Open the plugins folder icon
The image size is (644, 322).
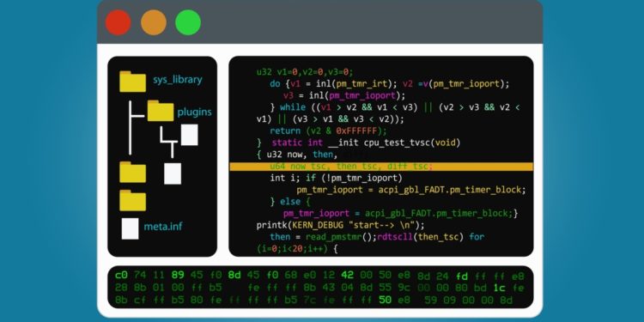click(161, 111)
